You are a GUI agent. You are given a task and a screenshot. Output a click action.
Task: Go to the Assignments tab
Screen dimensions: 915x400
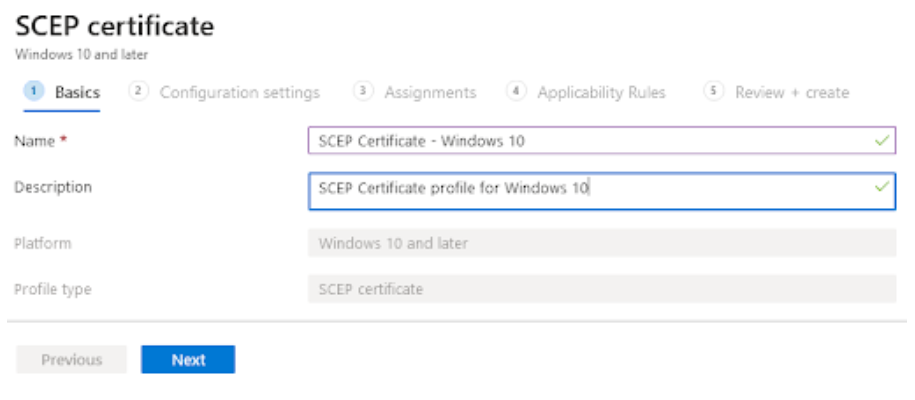430,92
